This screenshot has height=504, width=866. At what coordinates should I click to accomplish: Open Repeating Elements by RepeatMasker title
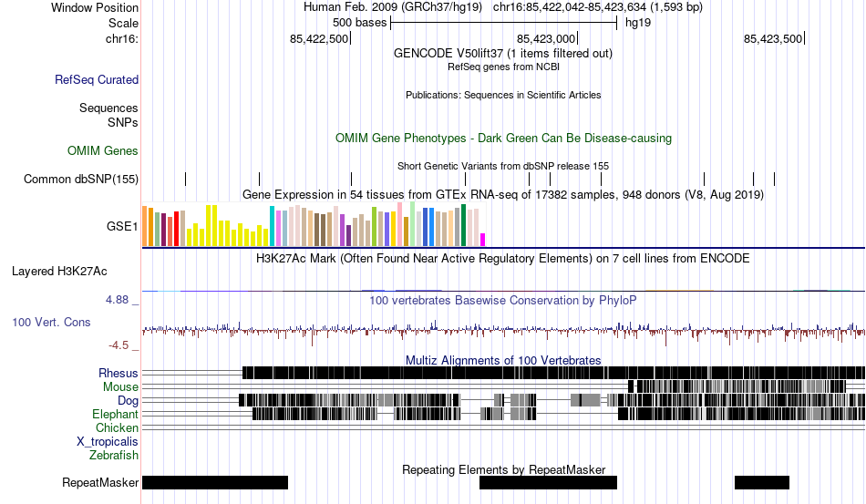click(x=503, y=469)
